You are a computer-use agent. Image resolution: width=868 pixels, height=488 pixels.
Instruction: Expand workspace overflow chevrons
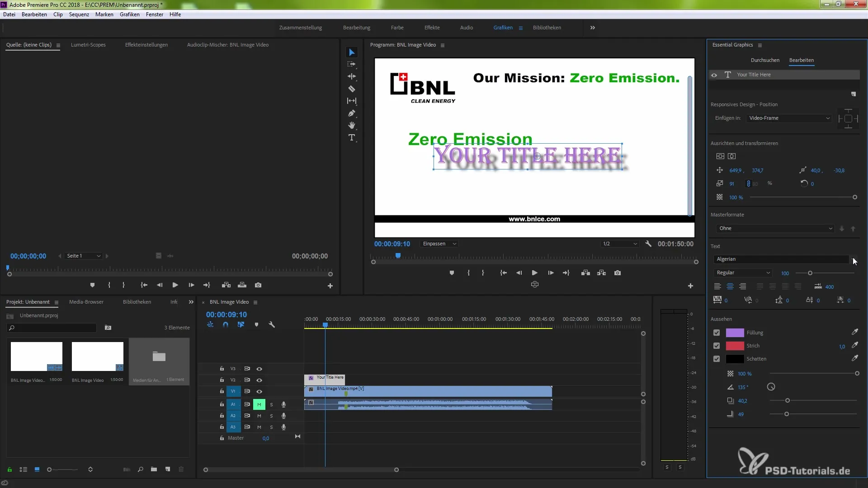pos(593,28)
